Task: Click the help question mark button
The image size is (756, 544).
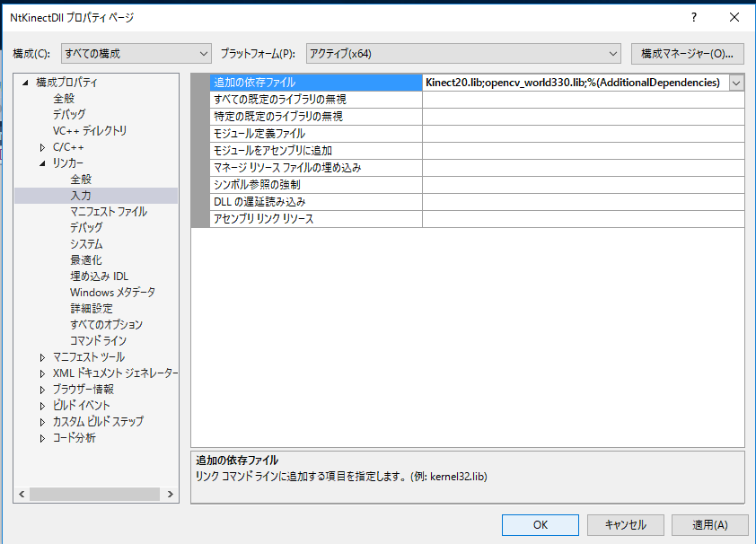Action: click(x=693, y=17)
